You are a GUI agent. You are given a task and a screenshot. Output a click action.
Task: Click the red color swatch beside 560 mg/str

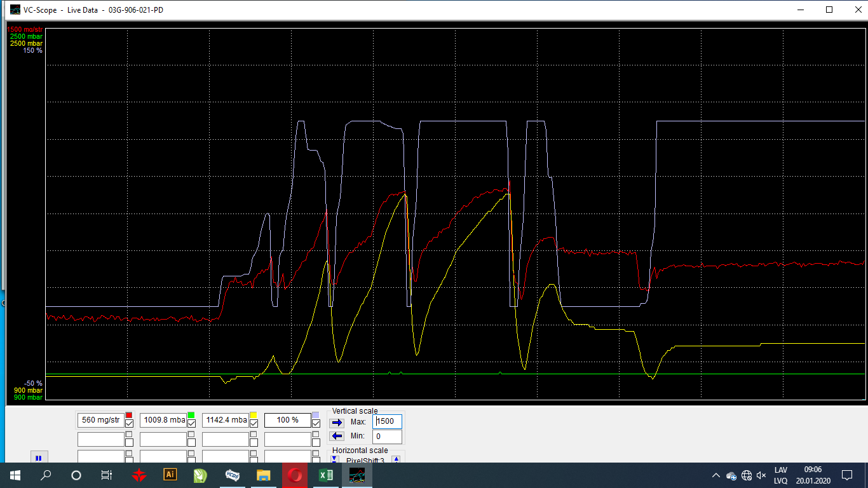point(129,416)
